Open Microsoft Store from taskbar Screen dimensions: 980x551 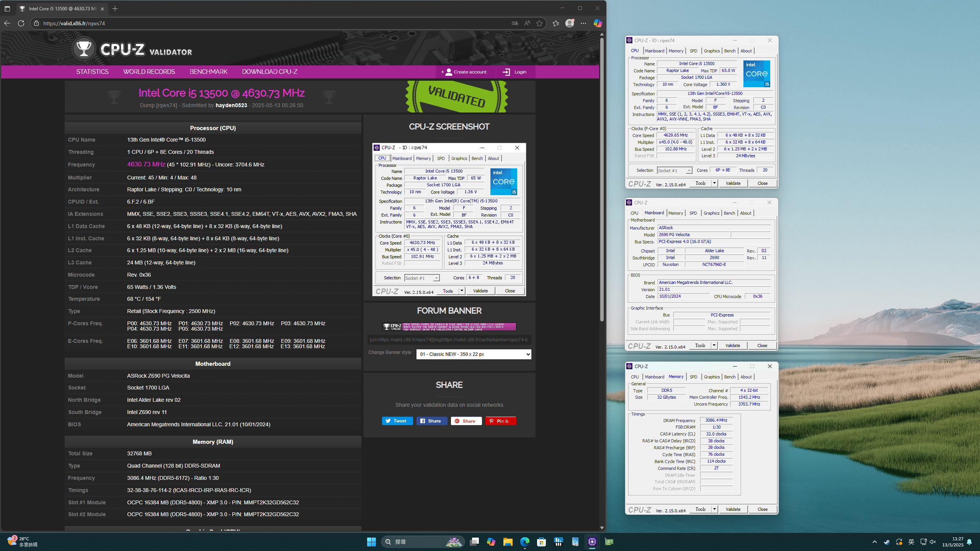tap(542, 542)
